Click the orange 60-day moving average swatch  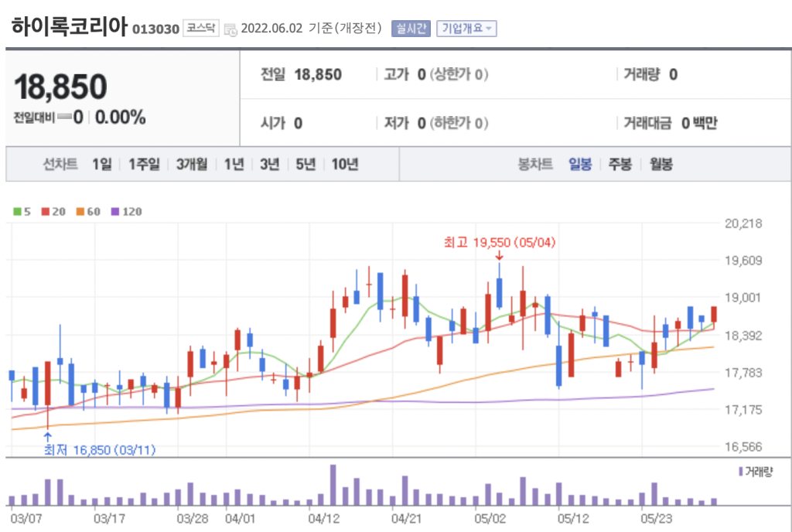[x=80, y=212]
